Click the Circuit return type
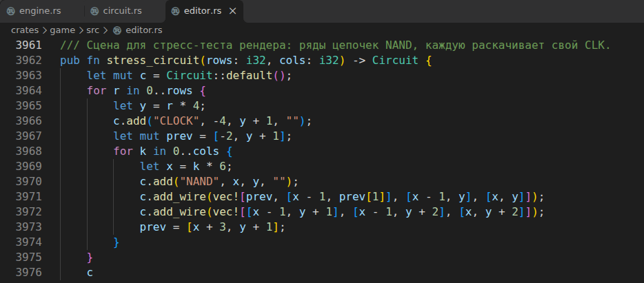The image size is (644, 283). 395,61
